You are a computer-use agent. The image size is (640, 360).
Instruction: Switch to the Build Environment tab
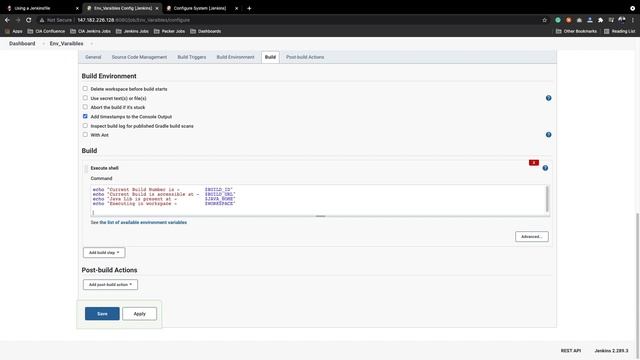point(235,57)
